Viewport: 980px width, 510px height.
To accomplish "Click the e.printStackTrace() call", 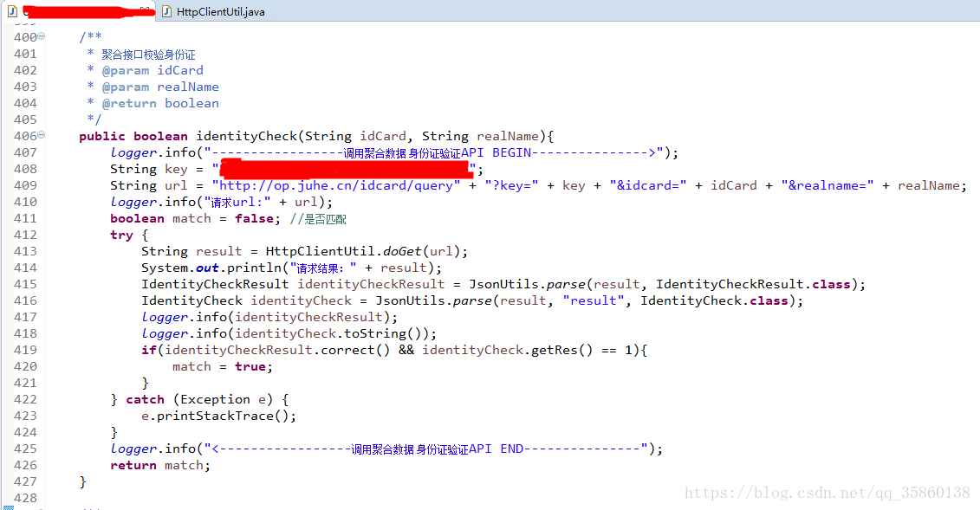I will (218, 416).
